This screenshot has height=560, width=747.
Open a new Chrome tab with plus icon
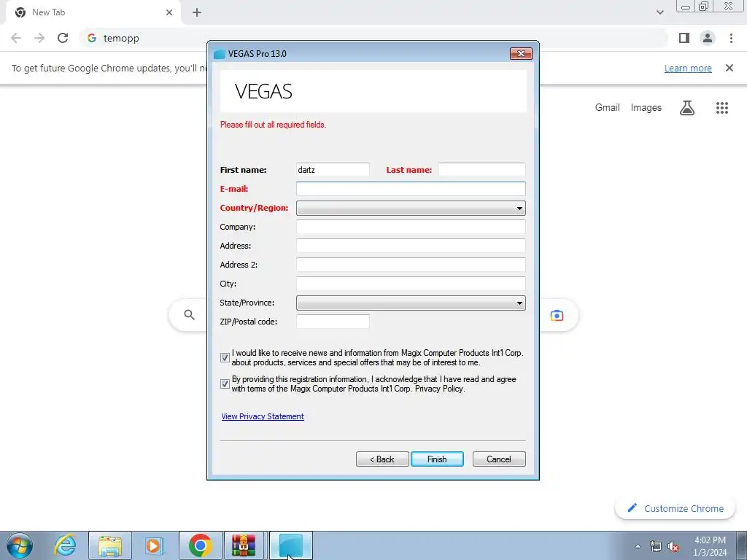pyautogui.click(x=197, y=12)
